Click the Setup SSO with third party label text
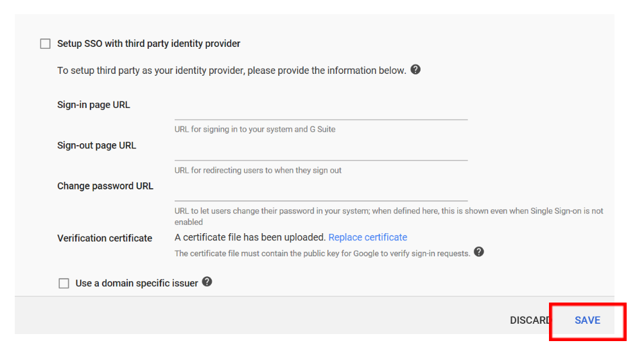This screenshot has height=361, width=644. click(148, 44)
